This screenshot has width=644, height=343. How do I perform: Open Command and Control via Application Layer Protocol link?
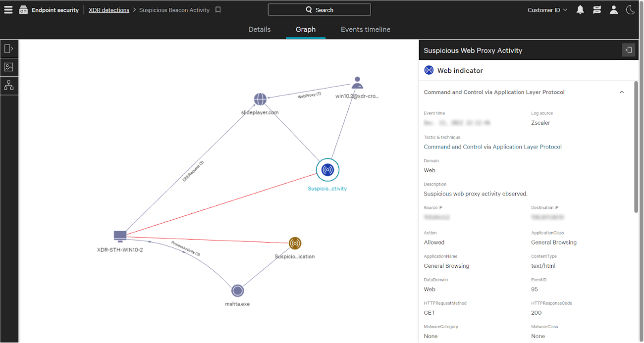493,147
